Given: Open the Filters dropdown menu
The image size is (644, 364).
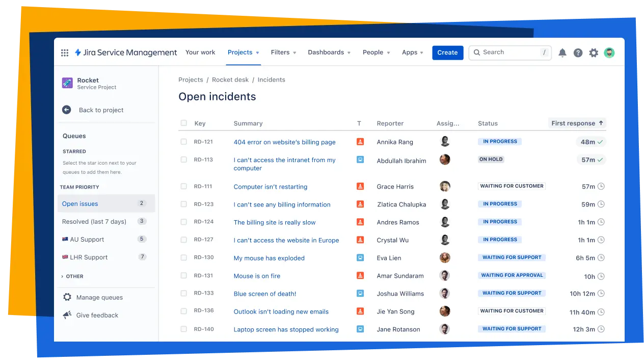Looking at the screenshot, I should click(283, 53).
